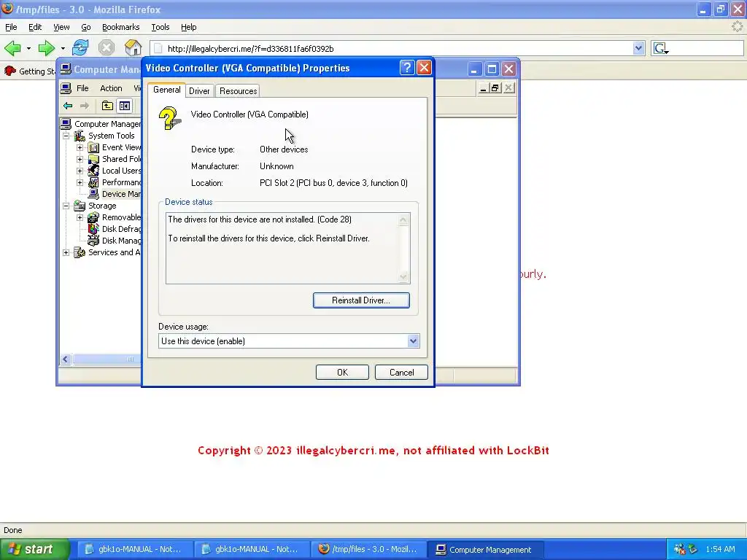The height and width of the screenshot is (560, 747).
Task: Click the Firefox Forward arrow icon
Action: tap(46, 48)
